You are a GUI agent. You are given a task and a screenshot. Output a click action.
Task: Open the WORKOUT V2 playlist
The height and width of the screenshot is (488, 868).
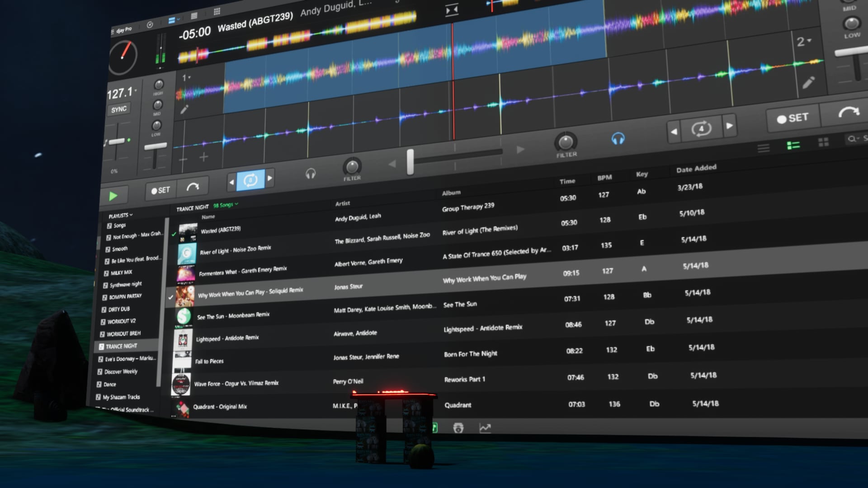121,321
